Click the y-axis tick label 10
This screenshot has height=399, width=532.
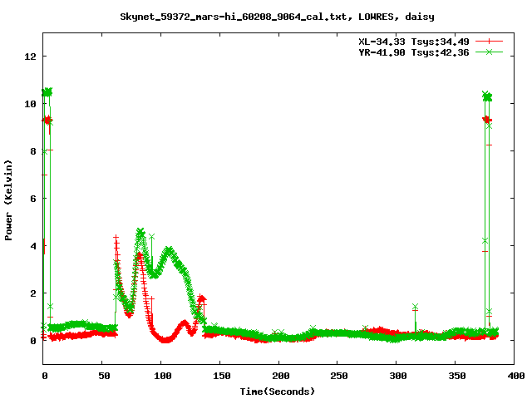coord(30,103)
